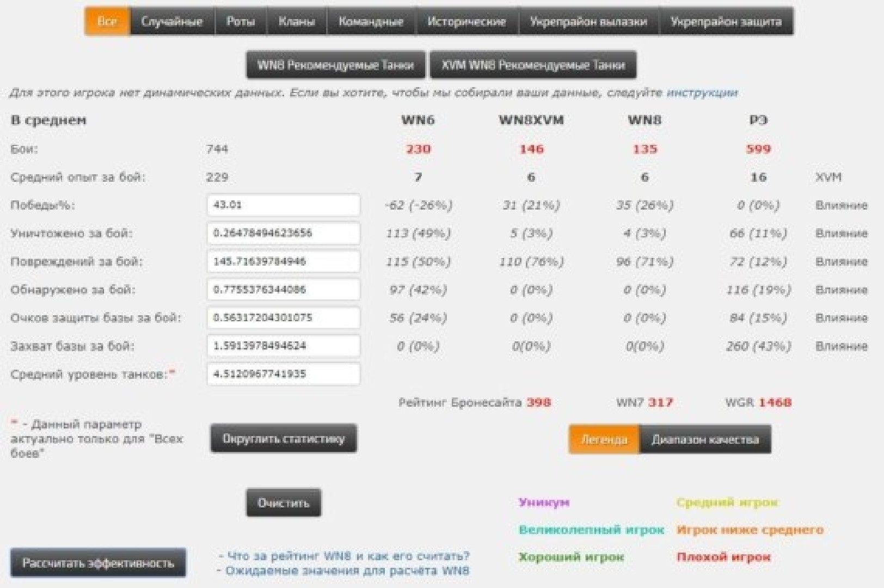Click Плохой игрок legend label

[723, 558]
